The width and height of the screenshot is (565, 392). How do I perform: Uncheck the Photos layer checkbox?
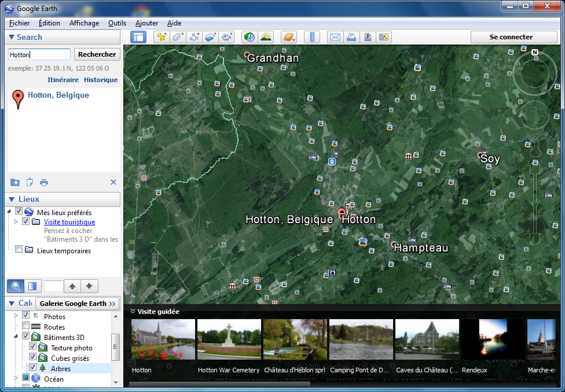tap(25, 315)
